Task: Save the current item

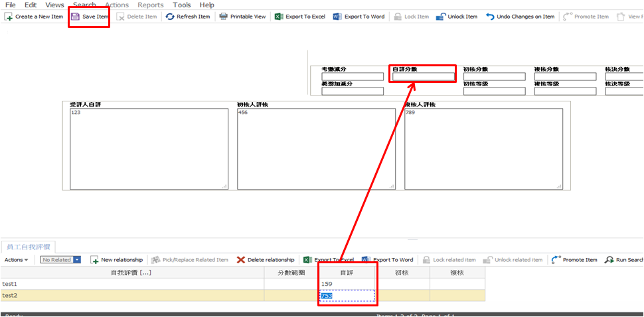Action: pyautogui.click(x=89, y=17)
